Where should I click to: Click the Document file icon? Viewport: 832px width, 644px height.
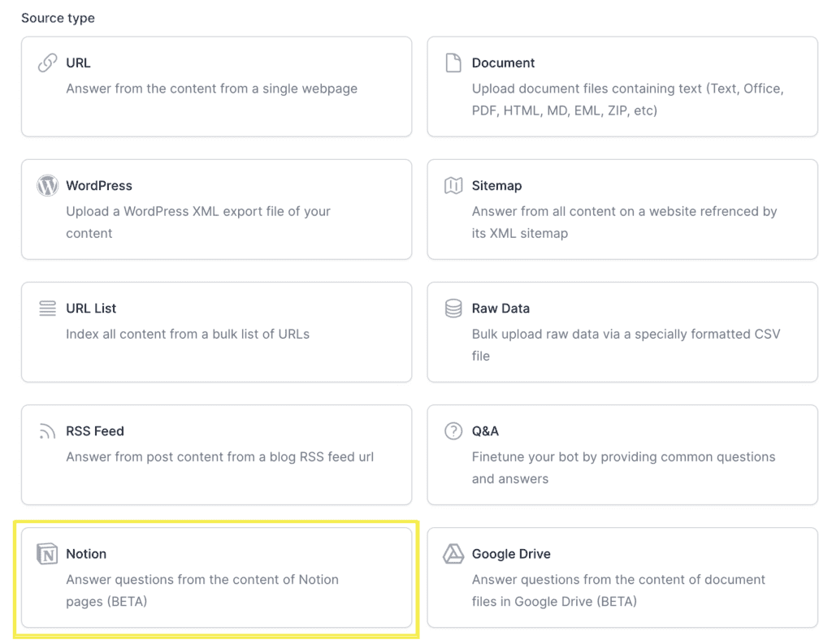point(453,63)
